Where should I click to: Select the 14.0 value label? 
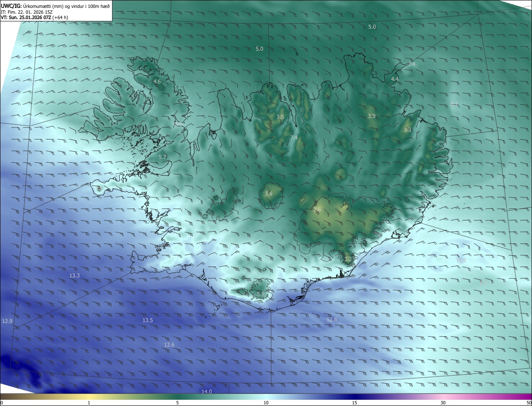207,391
